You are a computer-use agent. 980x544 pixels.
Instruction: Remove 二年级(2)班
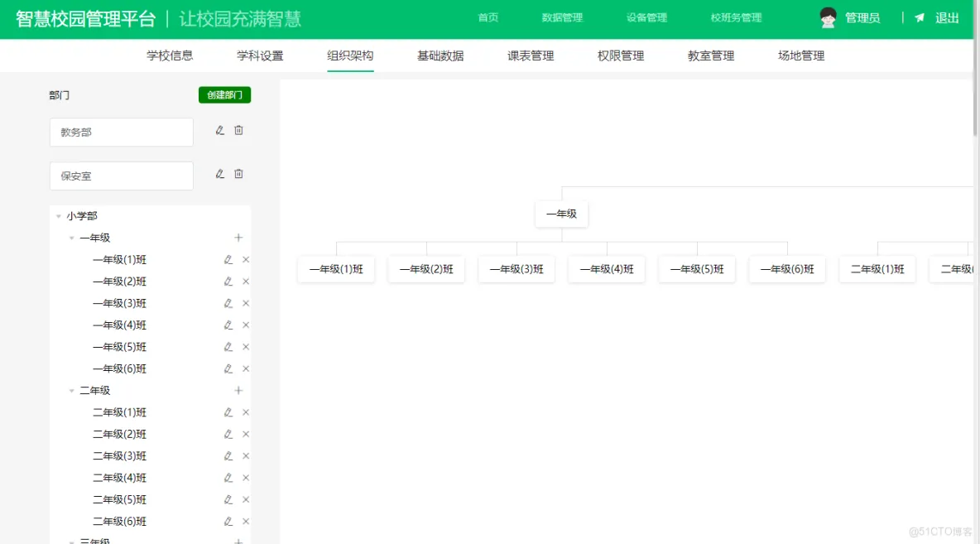tap(246, 435)
